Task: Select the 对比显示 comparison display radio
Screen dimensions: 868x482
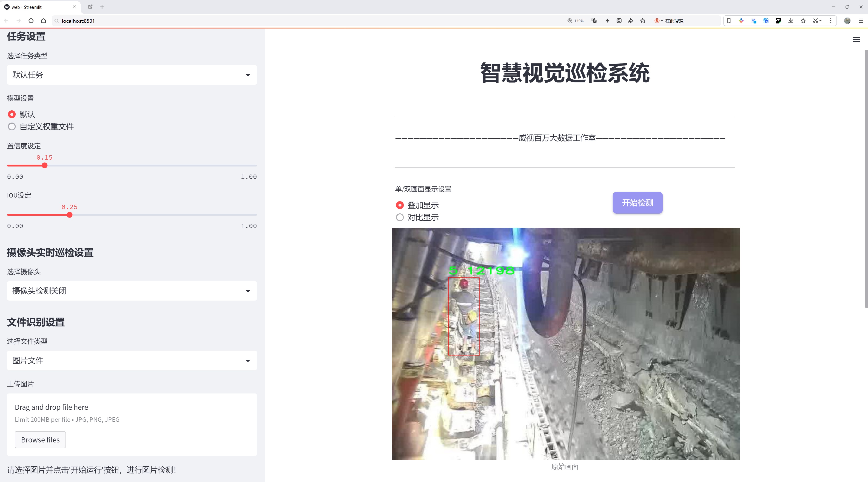Action: (400, 217)
